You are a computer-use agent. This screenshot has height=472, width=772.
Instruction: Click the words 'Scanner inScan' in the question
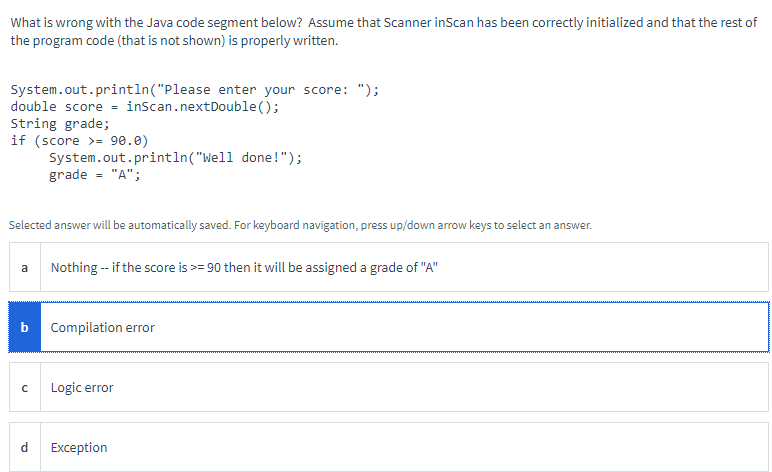coord(429,23)
